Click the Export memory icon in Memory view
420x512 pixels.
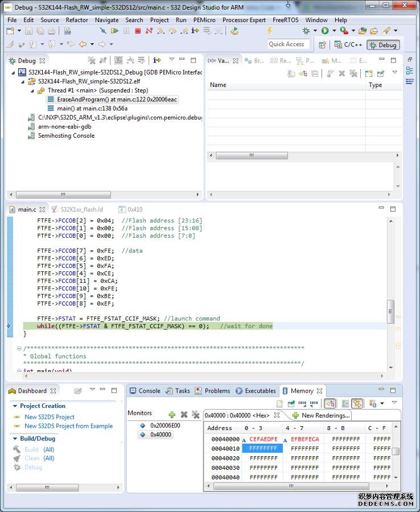coord(314,404)
